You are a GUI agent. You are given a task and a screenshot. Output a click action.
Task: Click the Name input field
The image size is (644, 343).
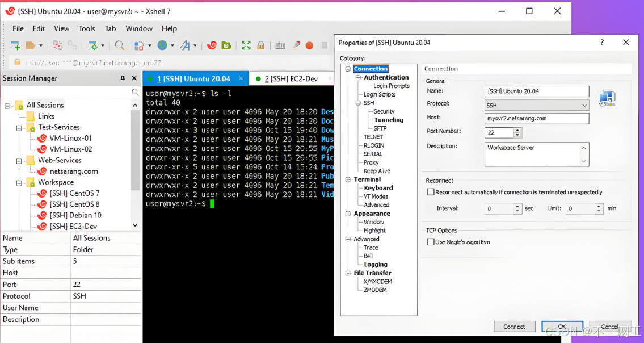(536, 91)
